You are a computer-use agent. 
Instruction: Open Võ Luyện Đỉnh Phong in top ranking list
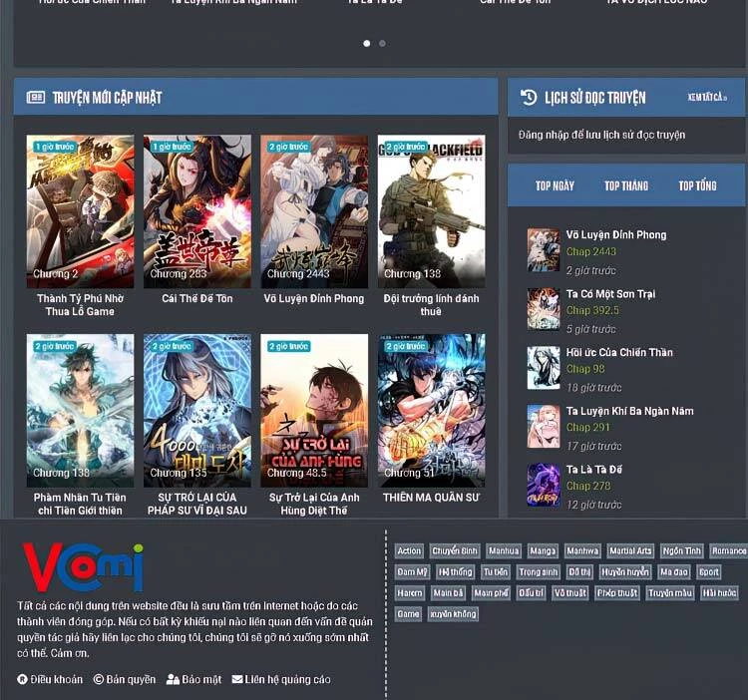pyautogui.click(x=615, y=235)
